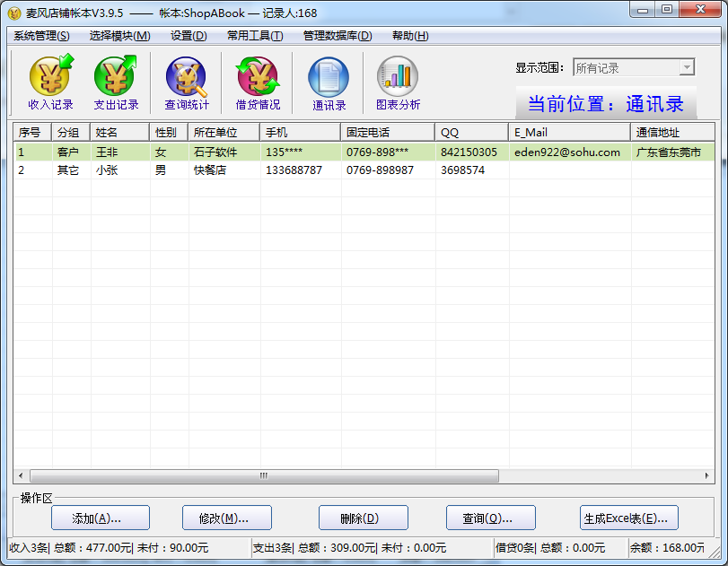Image resolution: width=728 pixels, height=566 pixels.
Task: Minimize the 麦风店铺帐本 window
Action: 643,10
